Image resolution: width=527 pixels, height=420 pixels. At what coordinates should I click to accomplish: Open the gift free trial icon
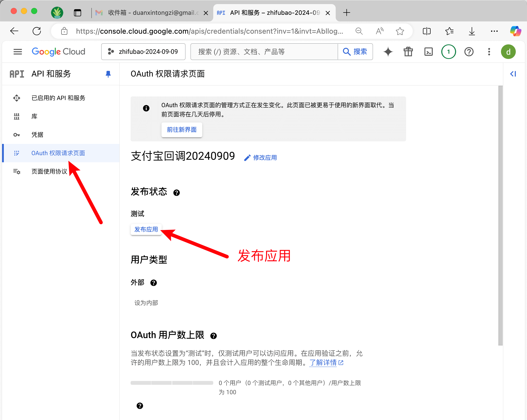click(x=408, y=52)
